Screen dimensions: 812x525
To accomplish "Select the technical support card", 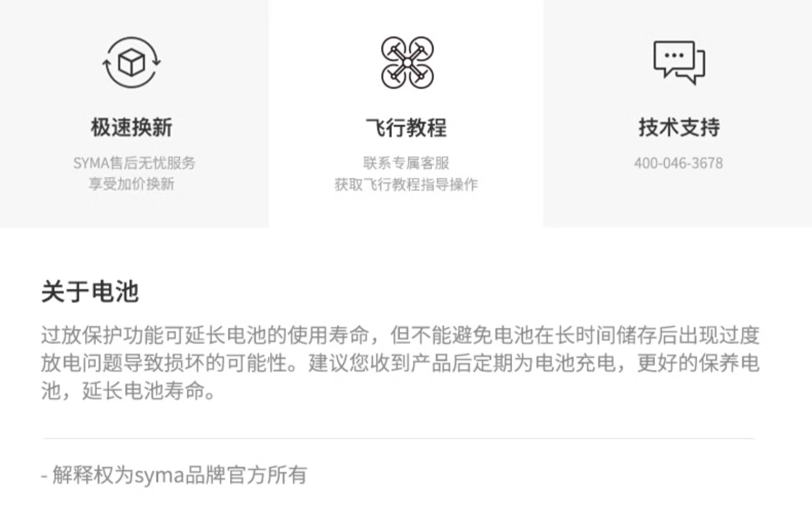I will [x=678, y=114].
